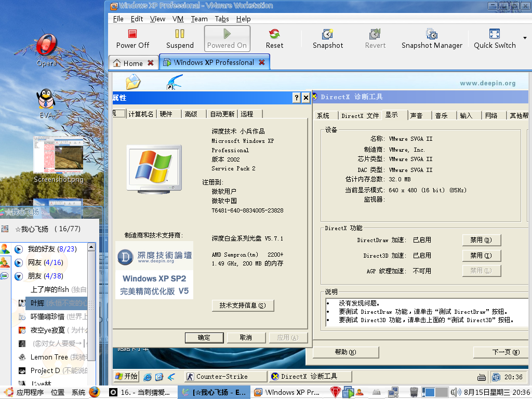
Task: Switch to 远程 tab
Action: tap(247, 114)
